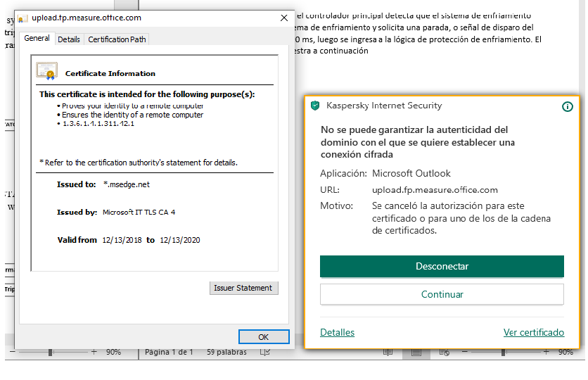
Task: Click the right Word zoom slider handle
Action: 504,352
